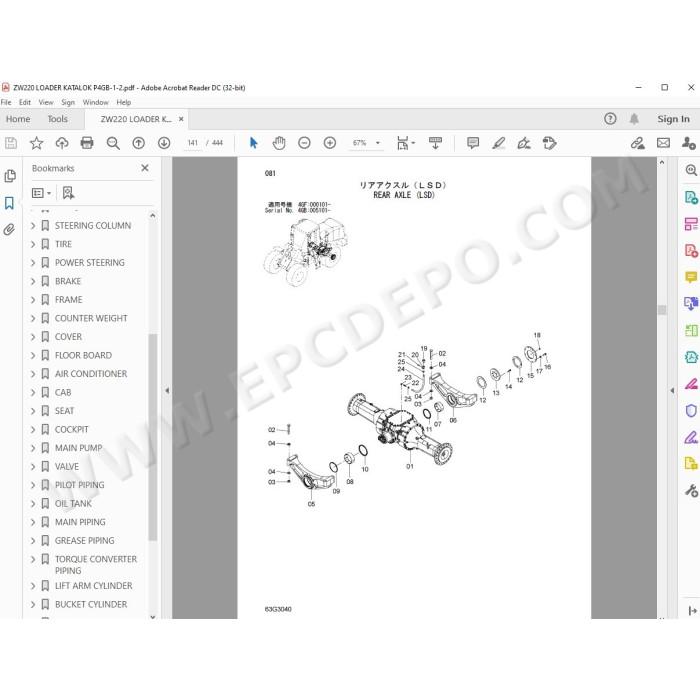Open the Help menu
The width and height of the screenshot is (700, 700).
tap(124, 102)
